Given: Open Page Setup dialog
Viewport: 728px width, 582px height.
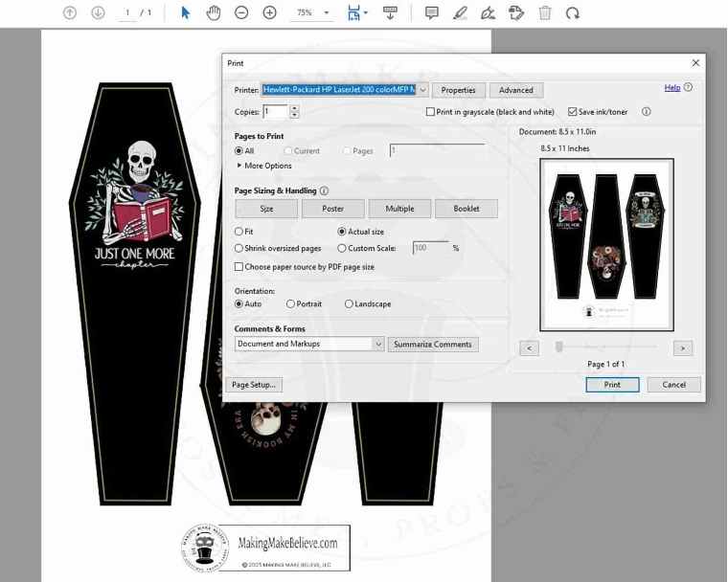Looking at the screenshot, I should [x=254, y=385].
